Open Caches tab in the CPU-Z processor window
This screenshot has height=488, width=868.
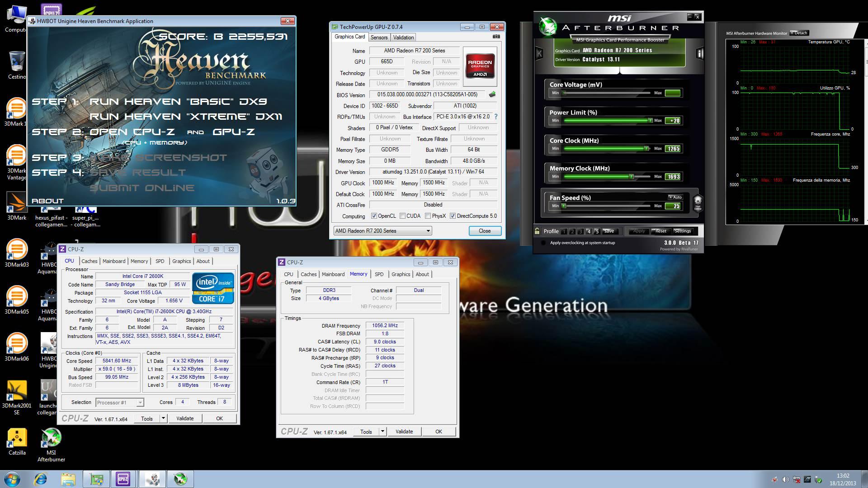click(89, 261)
